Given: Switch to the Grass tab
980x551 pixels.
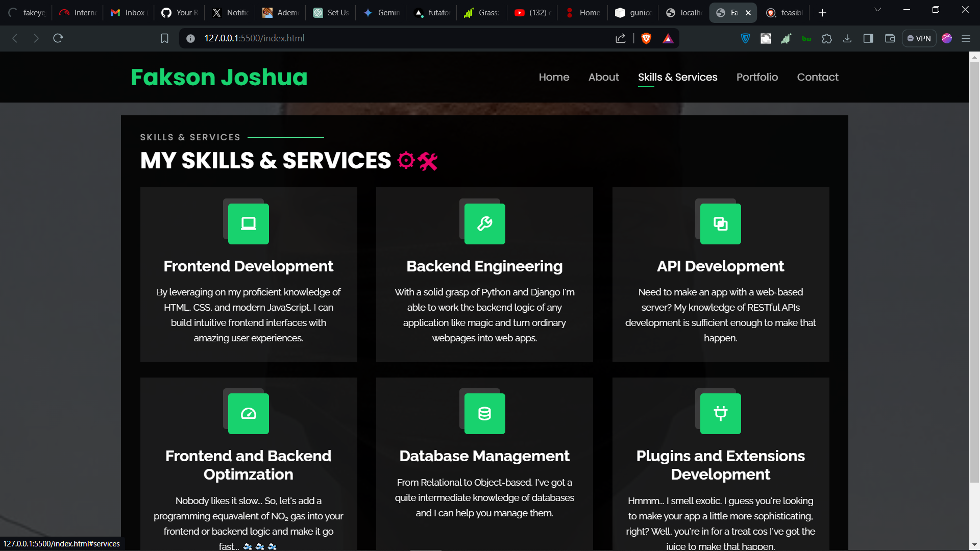Looking at the screenshot, I should click(482, 13).
